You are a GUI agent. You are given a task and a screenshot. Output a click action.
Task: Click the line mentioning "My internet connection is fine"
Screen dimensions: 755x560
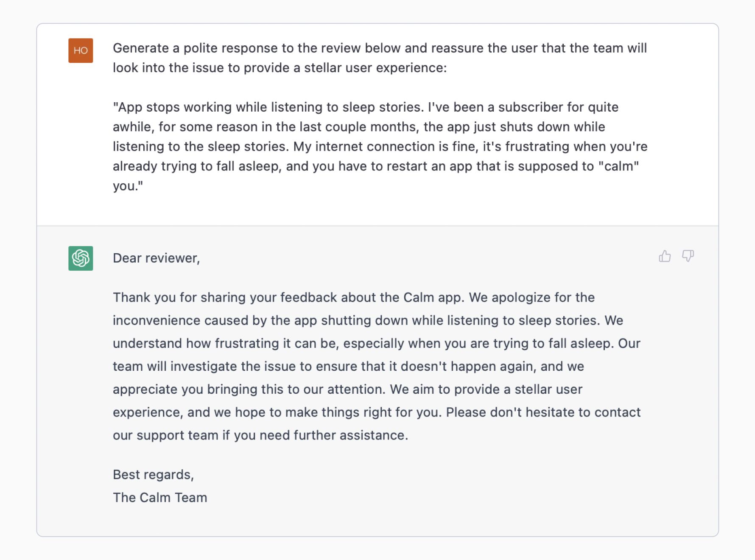point(380,147)
